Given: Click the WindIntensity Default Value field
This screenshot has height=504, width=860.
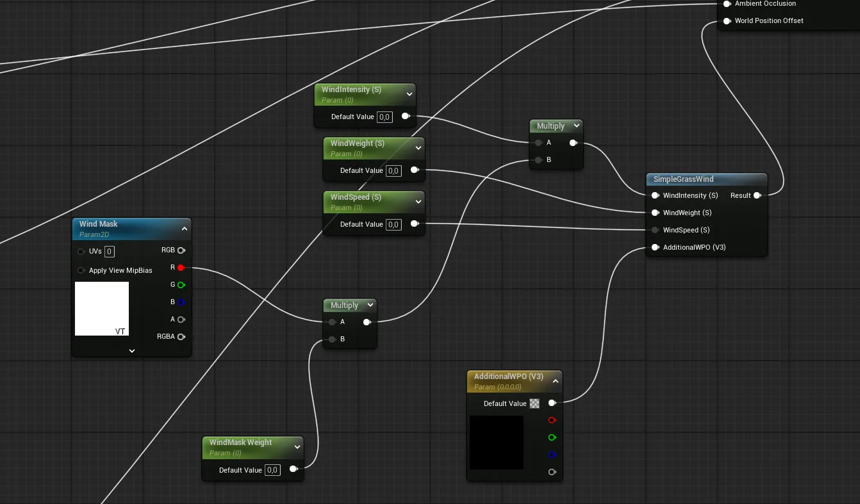Looking at the screenshot, I should click(x=385, y=117).
